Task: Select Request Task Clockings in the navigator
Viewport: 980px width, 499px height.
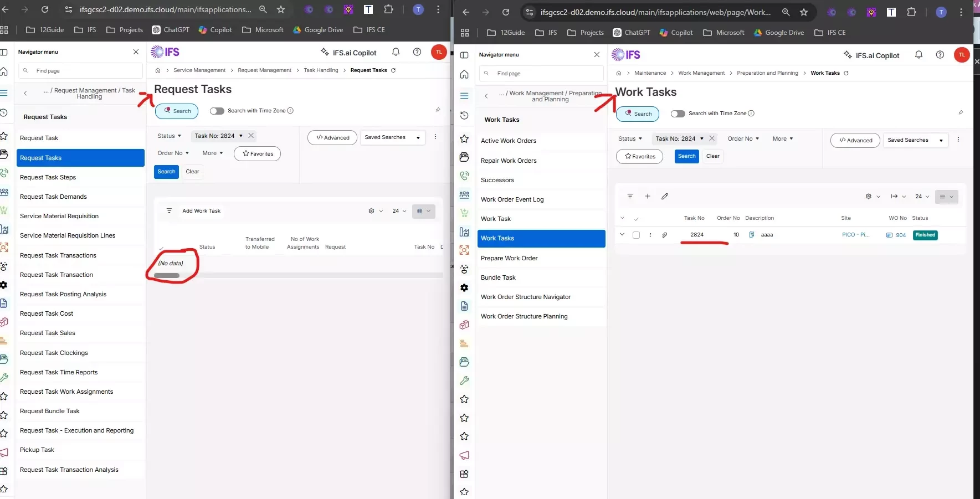Action: click(x=80, y=353)
